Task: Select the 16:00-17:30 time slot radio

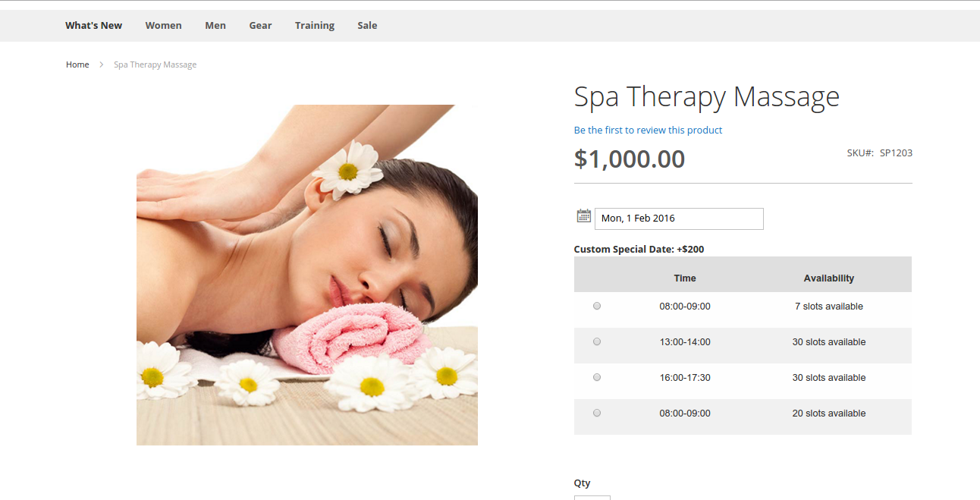Action: click(597, 377)
